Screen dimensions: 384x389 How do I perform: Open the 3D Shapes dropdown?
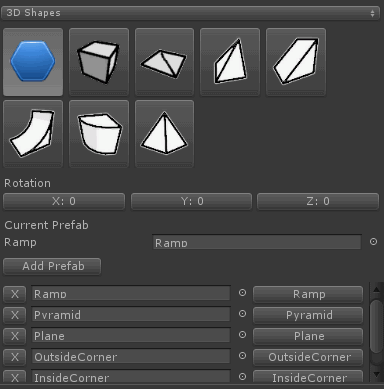tap(190, 13)
